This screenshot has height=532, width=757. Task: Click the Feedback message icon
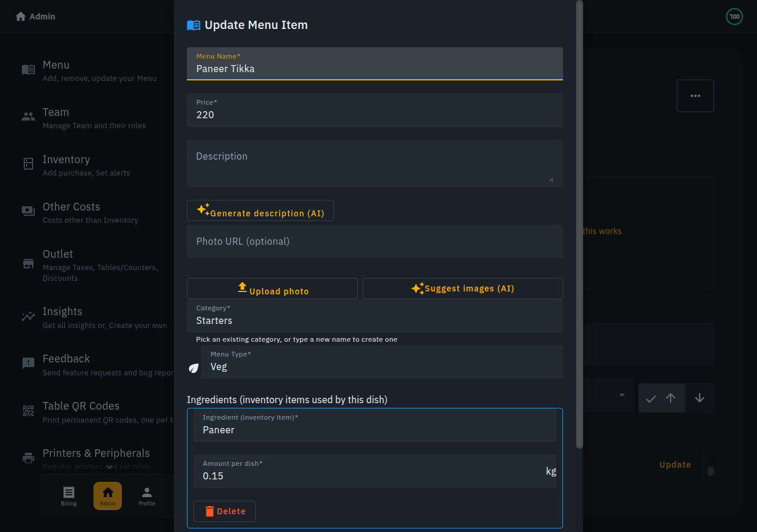pos(28,364)
